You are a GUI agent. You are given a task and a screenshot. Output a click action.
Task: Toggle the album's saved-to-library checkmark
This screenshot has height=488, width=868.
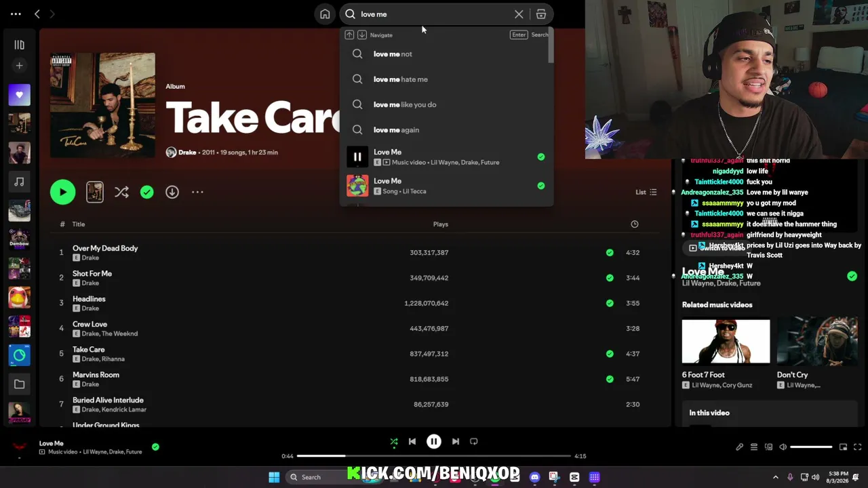[146, 192]
